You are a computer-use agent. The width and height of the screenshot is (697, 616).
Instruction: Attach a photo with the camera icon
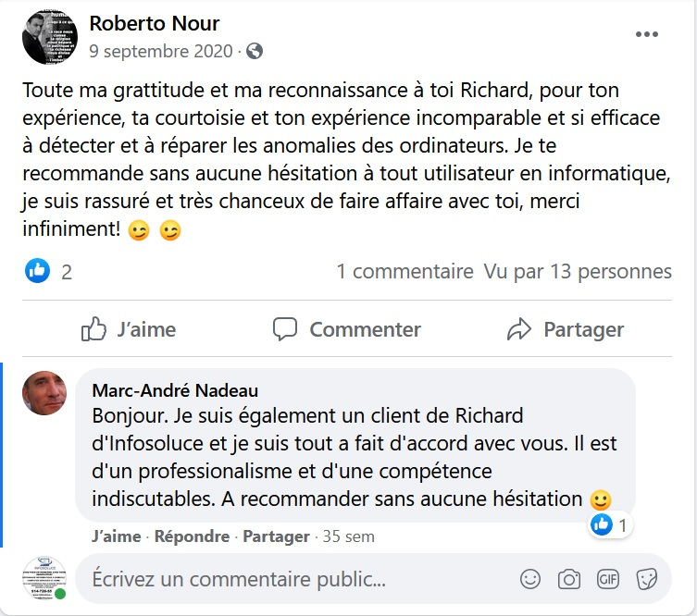(568, 580)
